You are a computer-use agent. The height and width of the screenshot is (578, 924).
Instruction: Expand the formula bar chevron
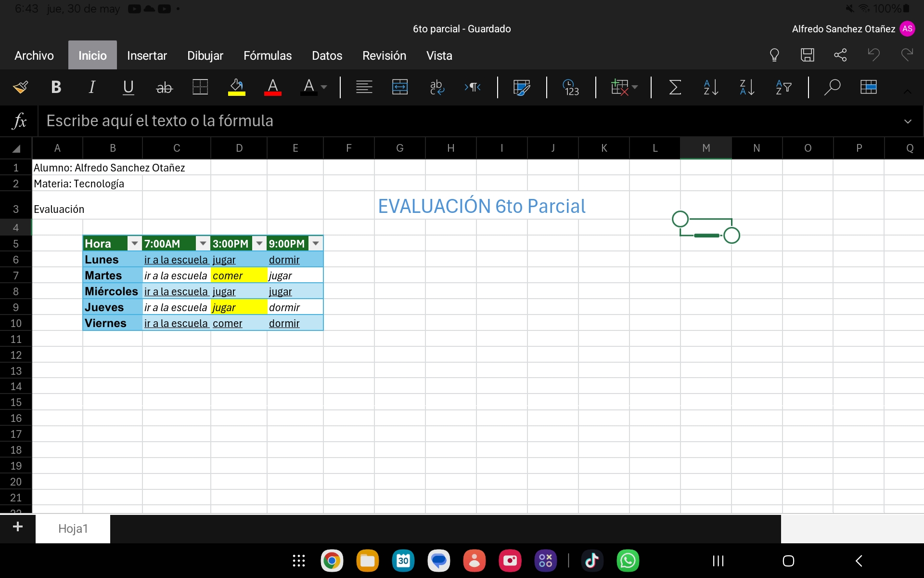[x=908, y=121]
